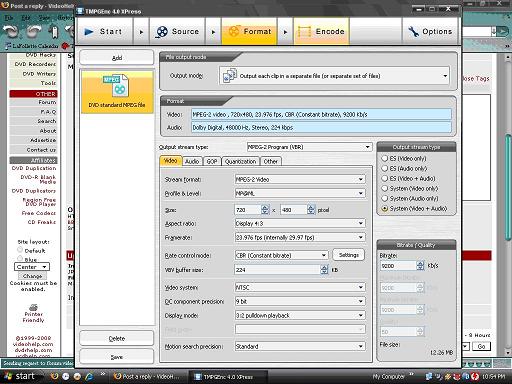Open Motion search precision dropdown
This screenshot has height=384, width=512.
[300, 347]
